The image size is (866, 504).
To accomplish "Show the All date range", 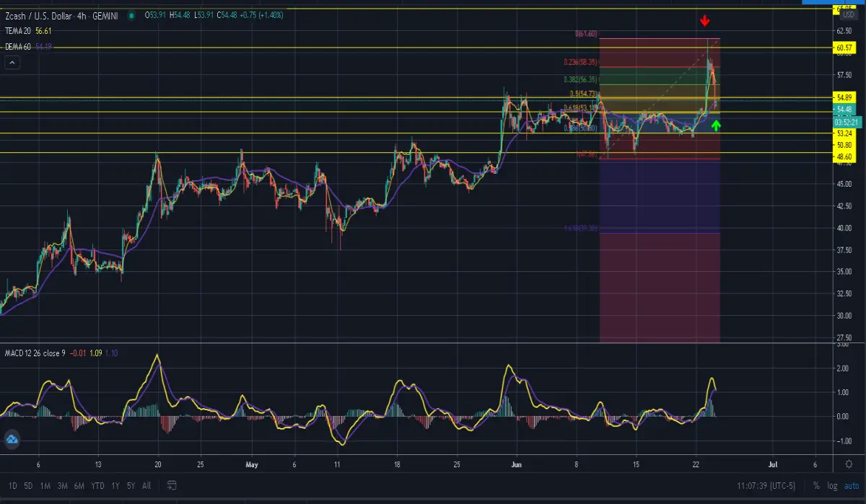I will [146, 485].
